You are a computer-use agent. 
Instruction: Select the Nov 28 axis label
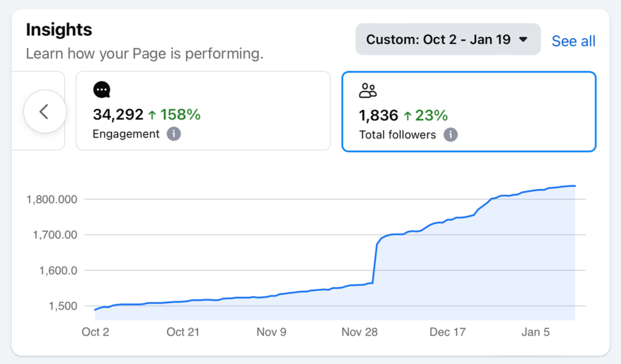[359, 331]
